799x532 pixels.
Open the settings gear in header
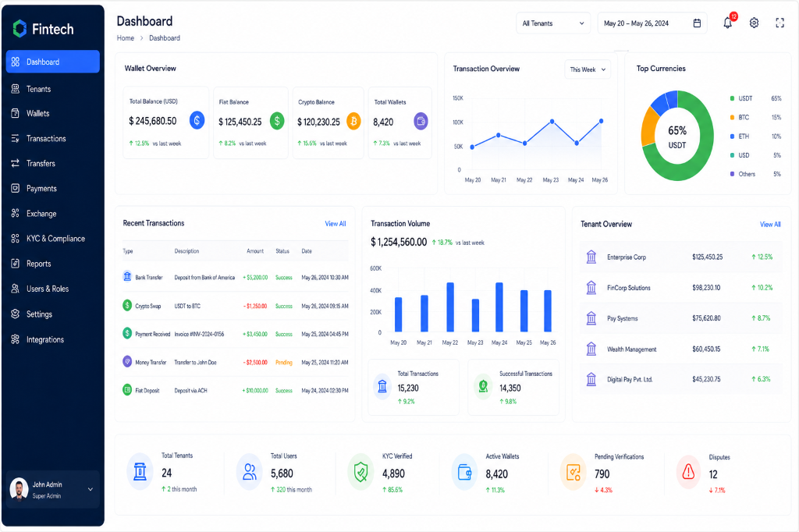[x=755, y=23]
